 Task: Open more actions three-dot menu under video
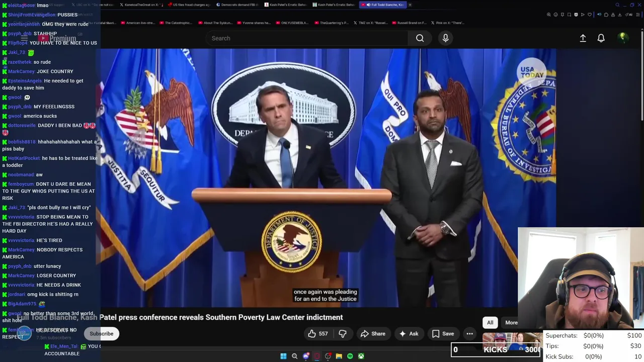pyautogui.click(x=469, y=334)
